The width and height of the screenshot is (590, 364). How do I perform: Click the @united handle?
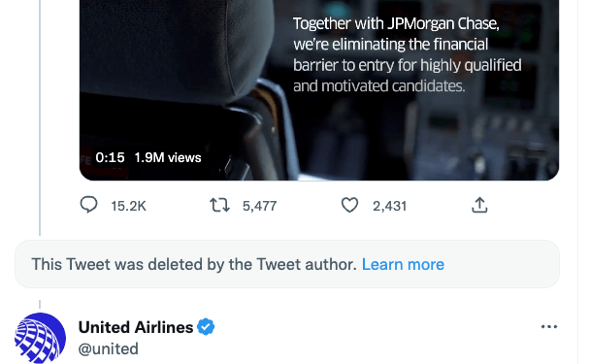(x=109, y=348)
